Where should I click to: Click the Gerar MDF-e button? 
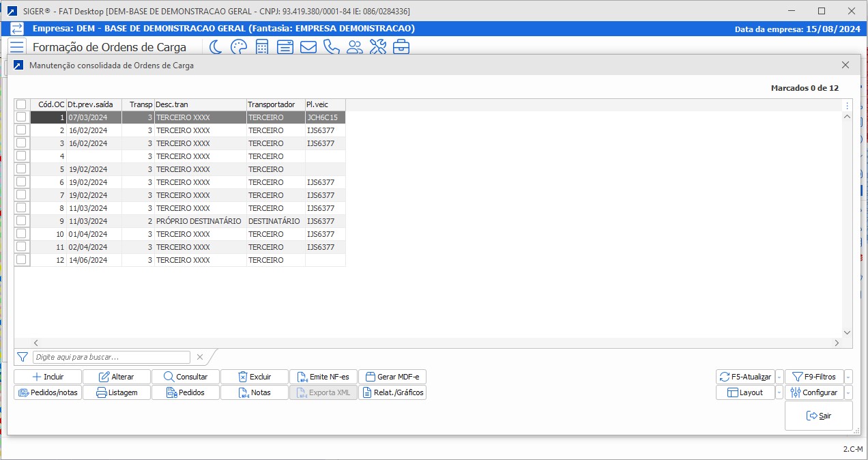click(392, 377)
